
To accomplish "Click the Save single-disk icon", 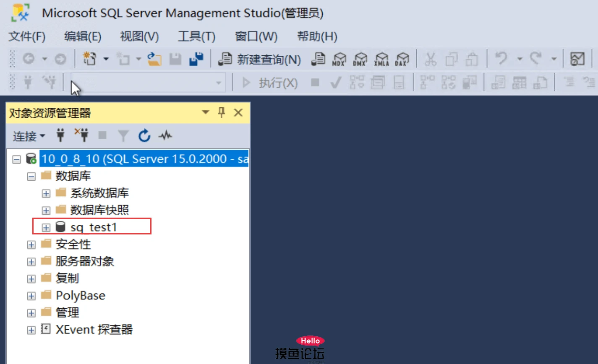I will coord(175,59).
